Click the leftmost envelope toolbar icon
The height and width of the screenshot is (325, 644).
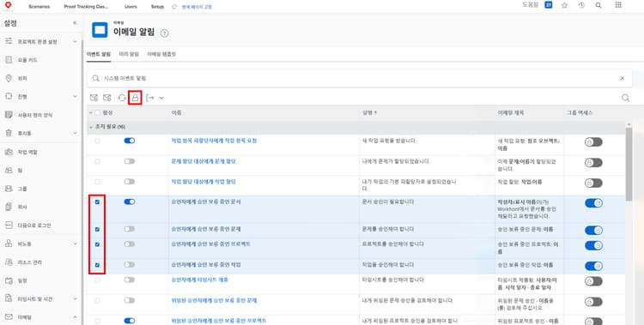94,98
